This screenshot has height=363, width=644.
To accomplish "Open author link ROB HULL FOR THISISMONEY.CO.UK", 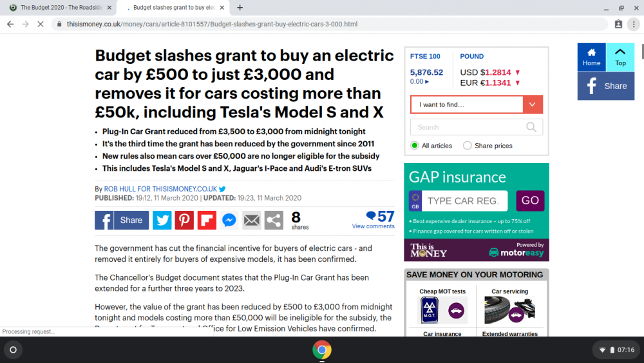I will coord(160,189).
